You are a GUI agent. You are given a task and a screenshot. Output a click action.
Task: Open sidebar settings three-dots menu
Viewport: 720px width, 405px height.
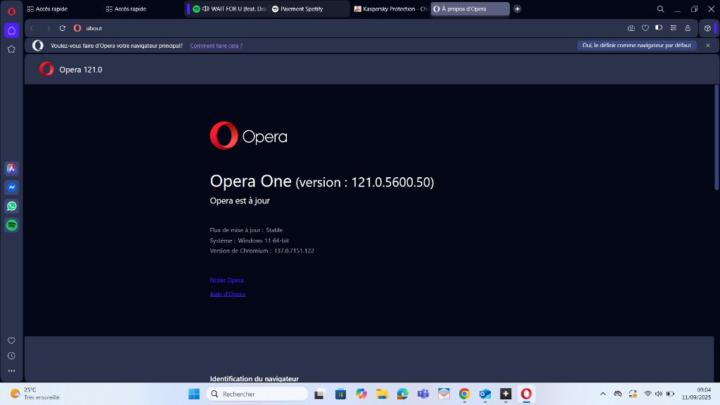point(11,371)
